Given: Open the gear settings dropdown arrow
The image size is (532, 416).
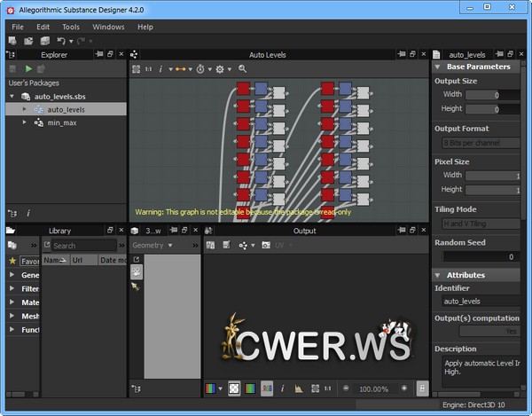Looking at the screenshot, I should point(230,69).
